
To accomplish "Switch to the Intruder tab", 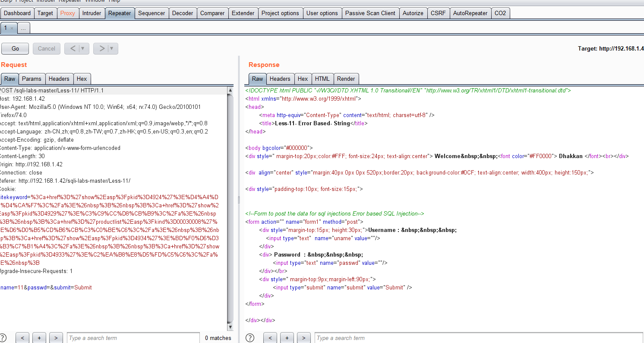I will tap(92, 13).
